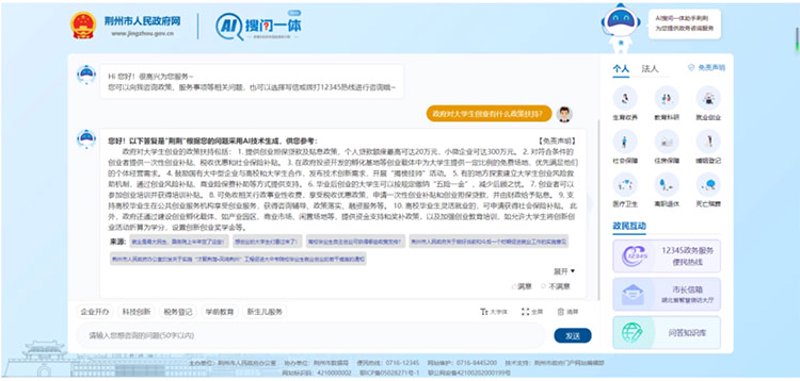This screenshot has width=800, height=381.
Task: Select the 科技创新 quick topic
Action: pos(136,312)
